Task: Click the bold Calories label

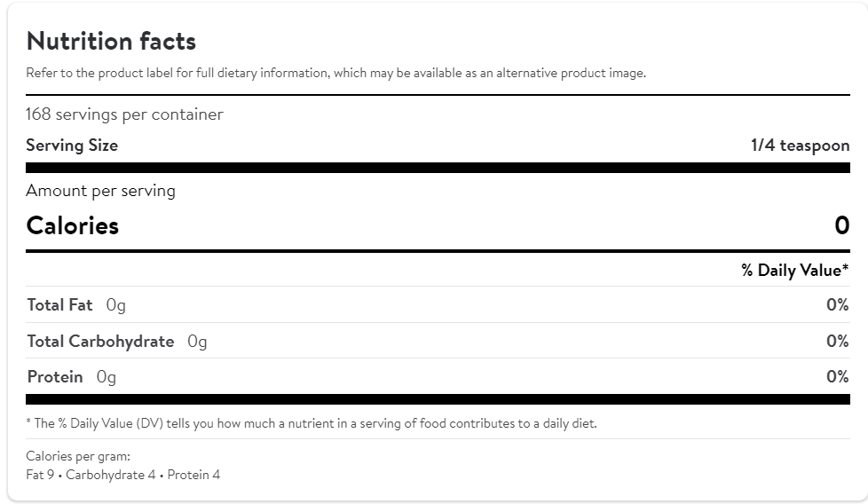Action: 73,226
